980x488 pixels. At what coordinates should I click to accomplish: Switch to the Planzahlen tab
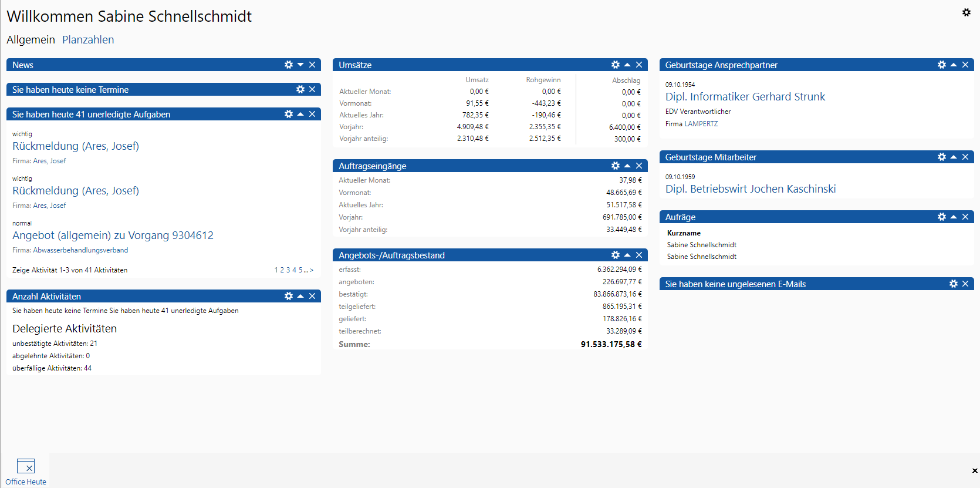(x=88, y=40)
